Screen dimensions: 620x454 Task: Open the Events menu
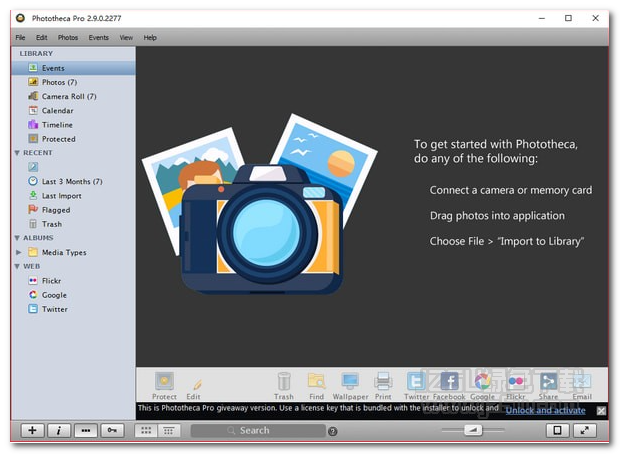click(98, 38)
